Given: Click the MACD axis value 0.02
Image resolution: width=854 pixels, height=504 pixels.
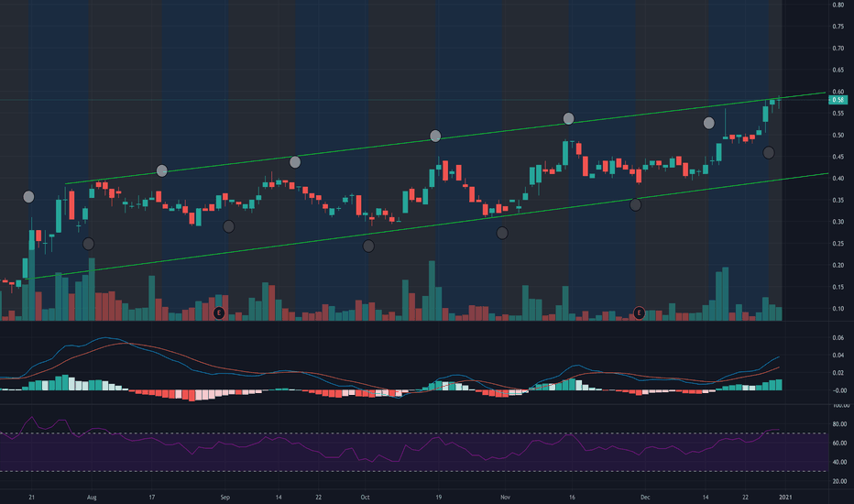Looking at the screenshot, I should click(x=839, y=373).
